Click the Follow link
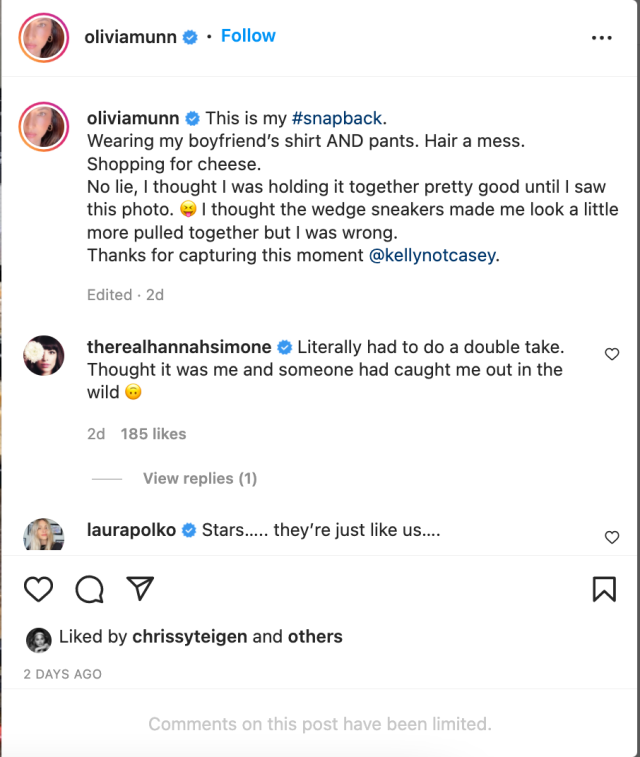 click(248, 36)
